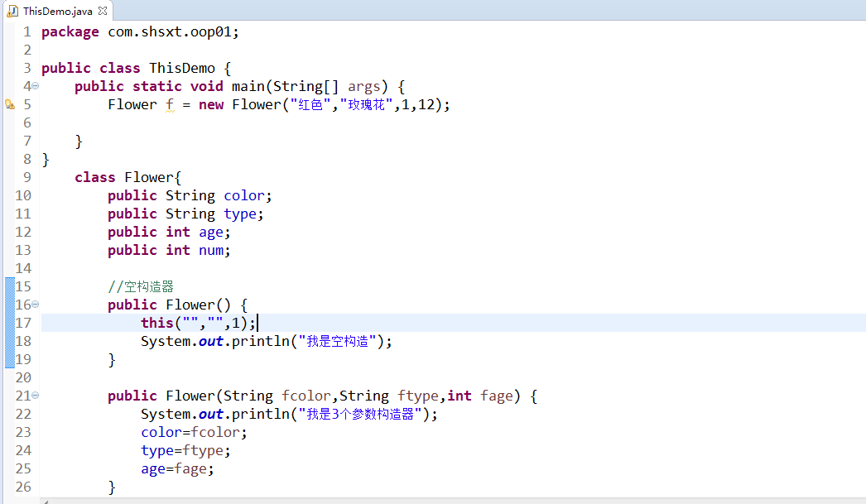The width and height of the screenshot is (866, 504).
Task: Click the 'age;' field on line 12
Action: pyautogui.click(x=214, y=233)
